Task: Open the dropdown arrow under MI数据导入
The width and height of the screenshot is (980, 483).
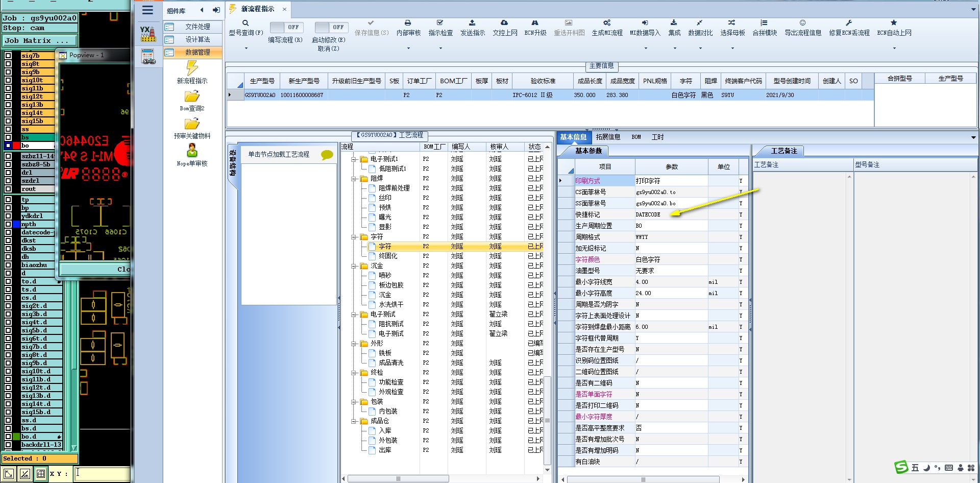Action: pyautogui.click(x=646, y=49)
